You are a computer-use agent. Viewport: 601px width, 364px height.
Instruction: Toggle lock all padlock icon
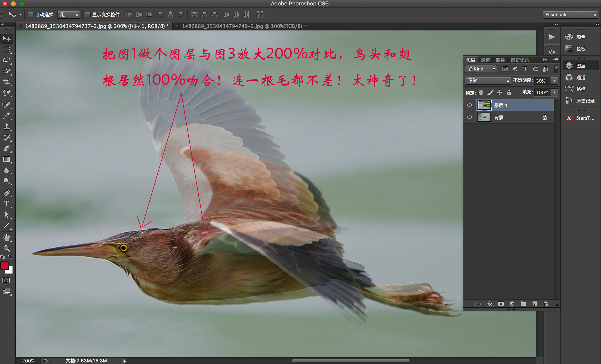(509, 92)
